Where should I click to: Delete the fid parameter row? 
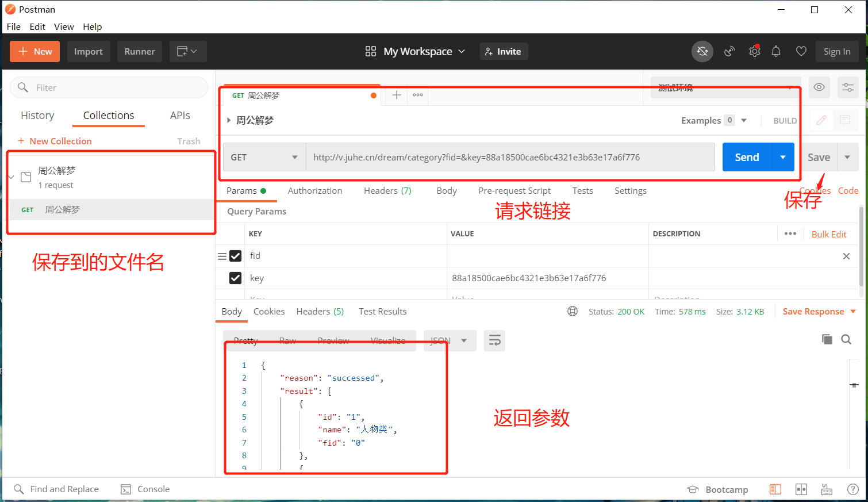(x=846, y=256)
